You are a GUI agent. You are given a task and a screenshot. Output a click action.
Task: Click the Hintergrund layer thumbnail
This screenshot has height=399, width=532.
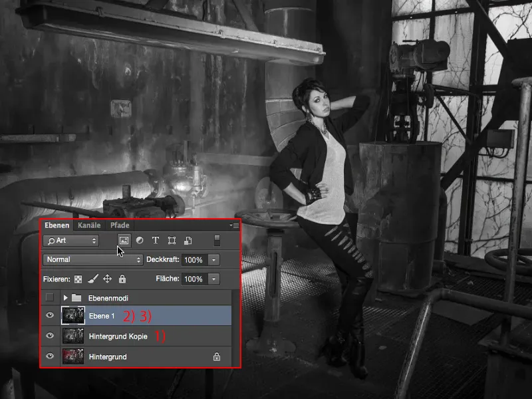pyautogui.click(x=73, y=356)
